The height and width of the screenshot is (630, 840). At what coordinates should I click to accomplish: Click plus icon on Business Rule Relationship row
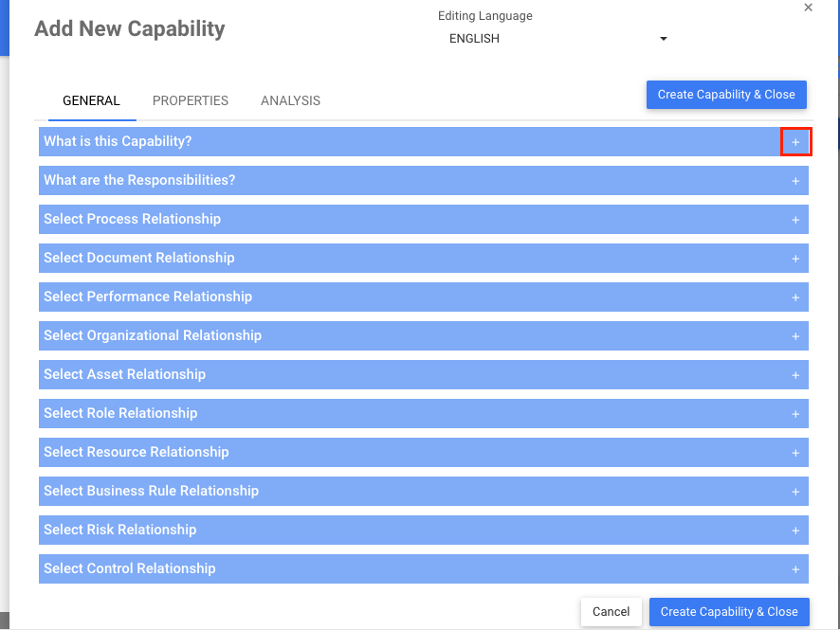pos(795,492)
